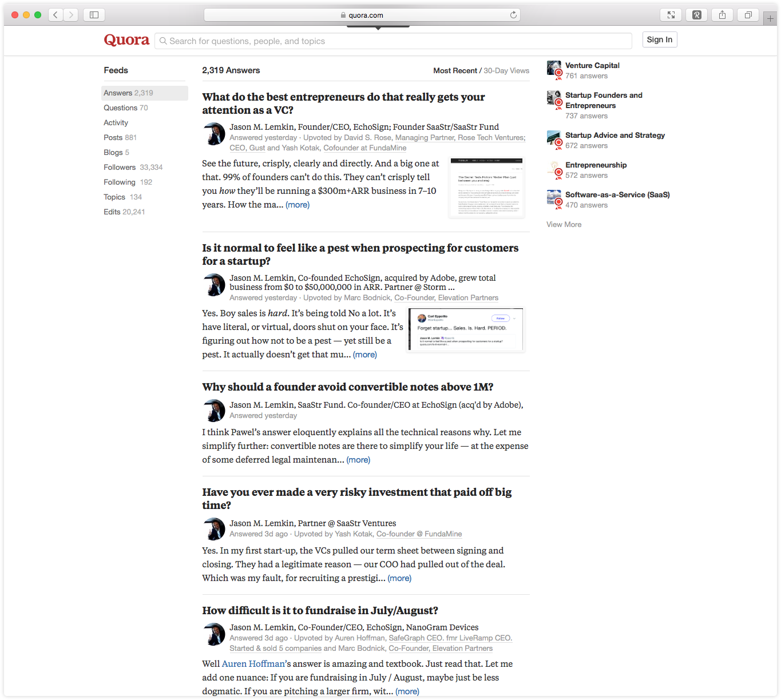781x700 pixels.
Task: Open the Safari share icon
Action: coord(723,15)
